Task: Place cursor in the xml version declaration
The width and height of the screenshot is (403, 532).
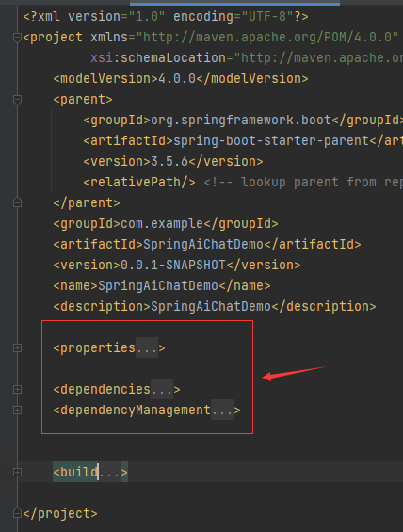Action: [166, 17]
